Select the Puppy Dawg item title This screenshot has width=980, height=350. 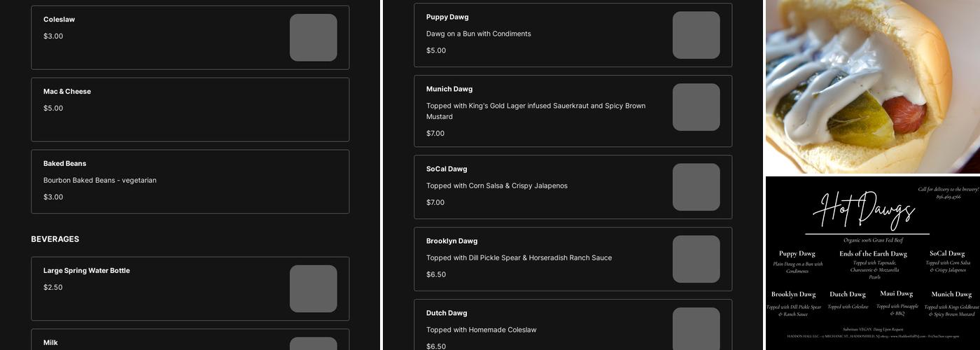(447, 17)
